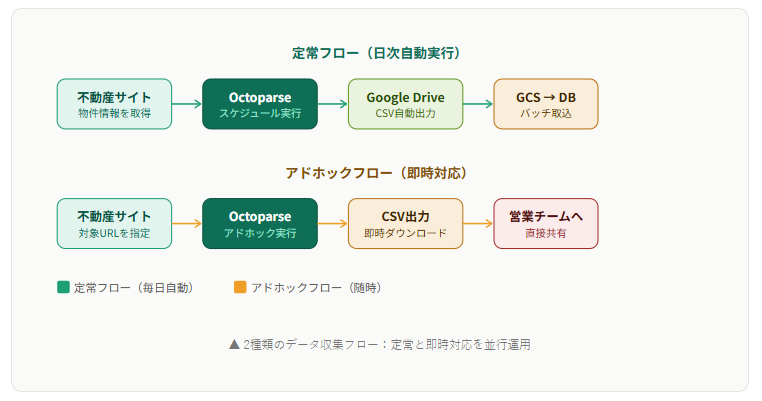Select the GCS → DB バッチ取込 box
The image size is (762, 401).
tap(545, 104)
